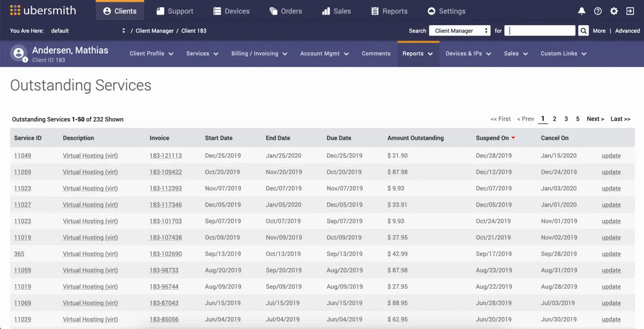This screenshot has height=329, width=644.
Task: Select the Reports tab on client page
Action: (418, 54)
